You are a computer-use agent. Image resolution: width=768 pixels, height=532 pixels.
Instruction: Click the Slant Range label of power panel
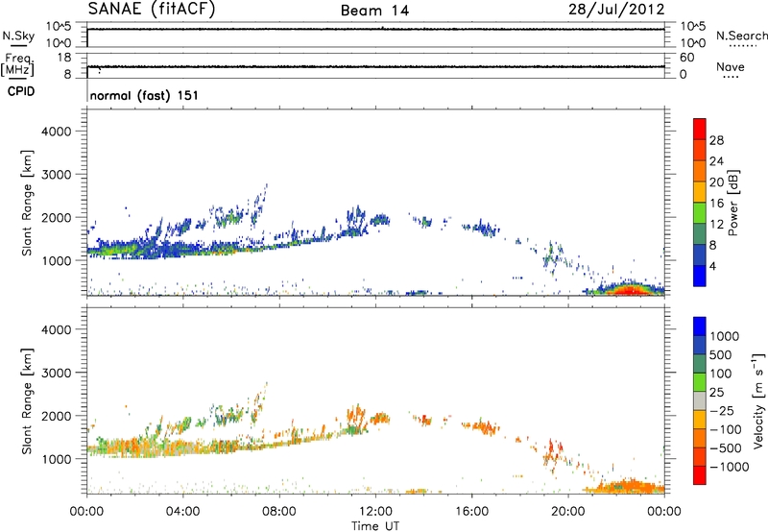[x=27, y=203]
